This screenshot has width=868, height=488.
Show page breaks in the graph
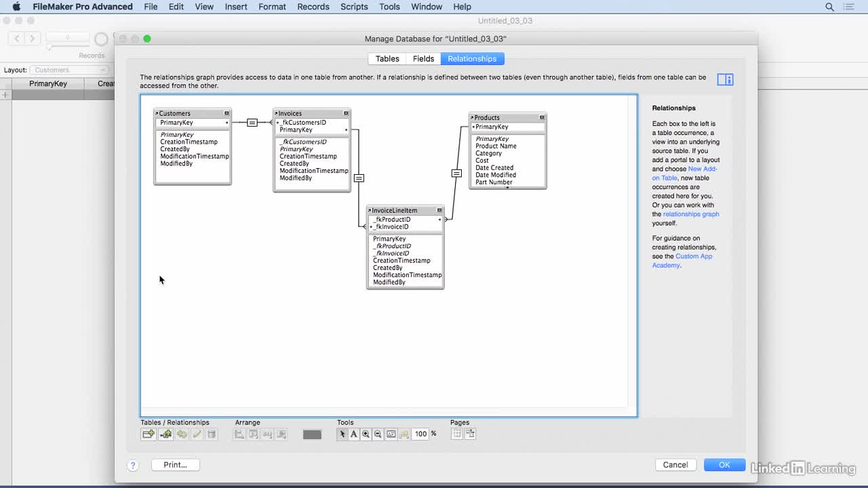456,434
